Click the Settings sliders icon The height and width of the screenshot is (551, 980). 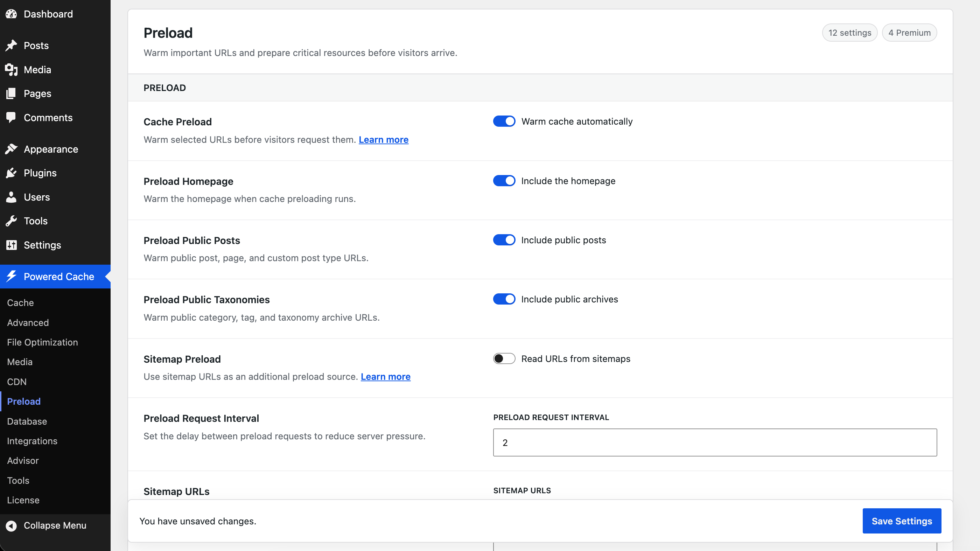pyautogui.click(x=12, y=245)
